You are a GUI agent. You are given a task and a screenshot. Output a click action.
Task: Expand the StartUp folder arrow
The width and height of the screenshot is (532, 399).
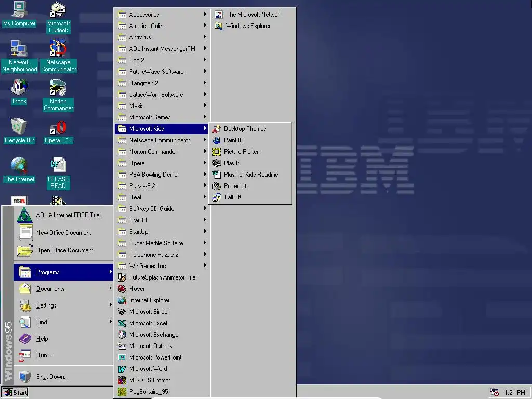[205, 231]
